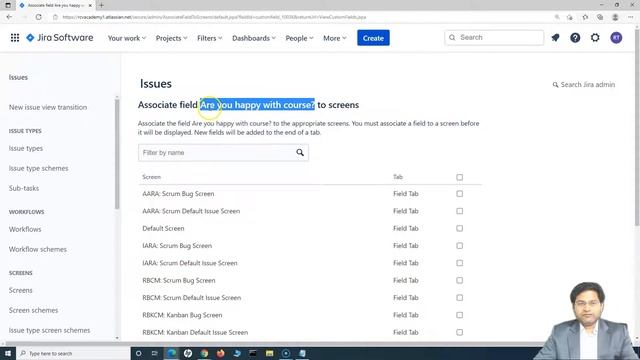The image size is (640, 360).
Task: Open Edge browser from taskbar
Action: 171,353
